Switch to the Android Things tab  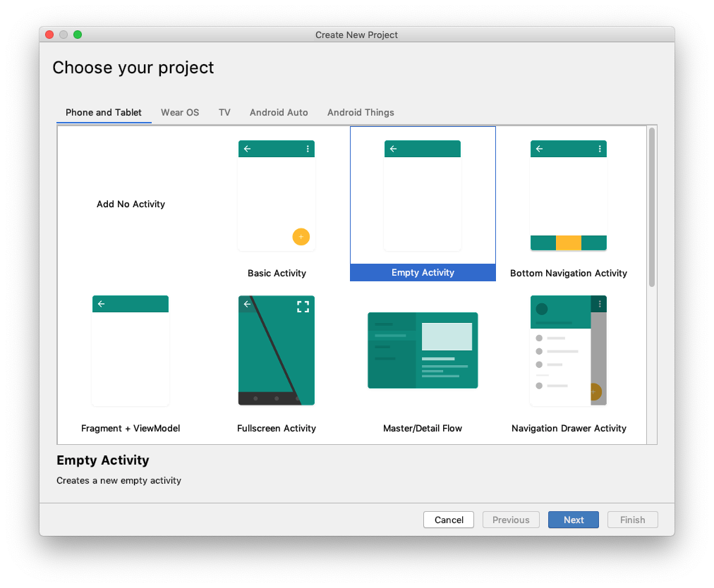click(x=361, y=112)
